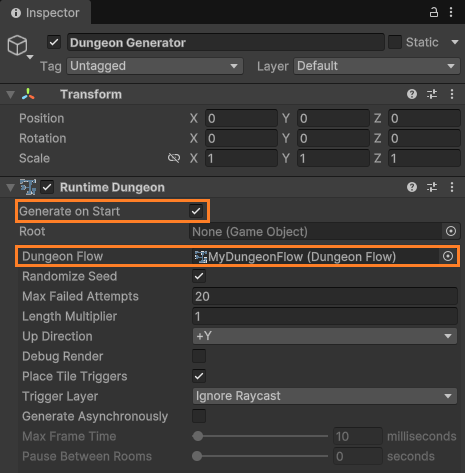Open the Tag dropdown showing Untagged

click(x=155, y=66)
